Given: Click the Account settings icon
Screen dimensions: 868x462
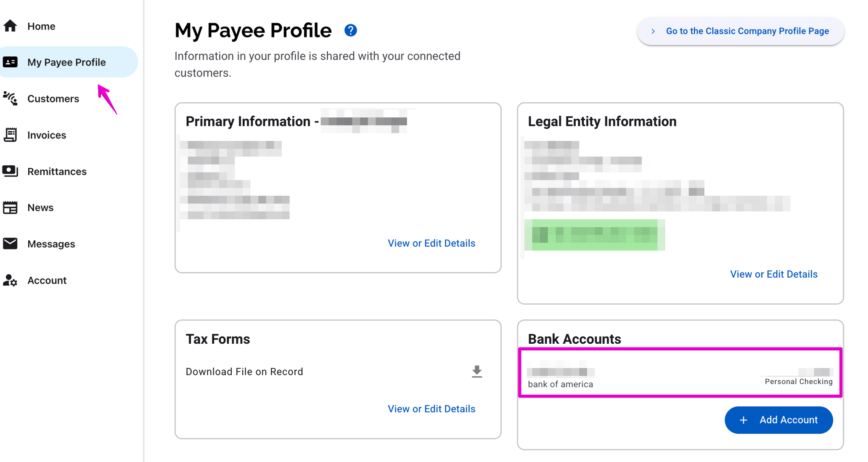Looking at the screenshot, I should [10, 280].
